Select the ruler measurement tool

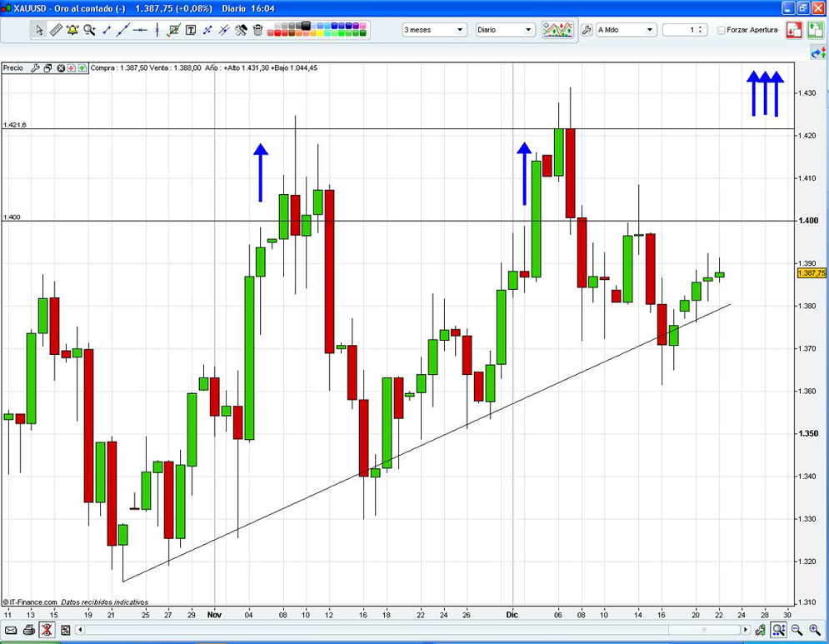click(x=56, y=30)
